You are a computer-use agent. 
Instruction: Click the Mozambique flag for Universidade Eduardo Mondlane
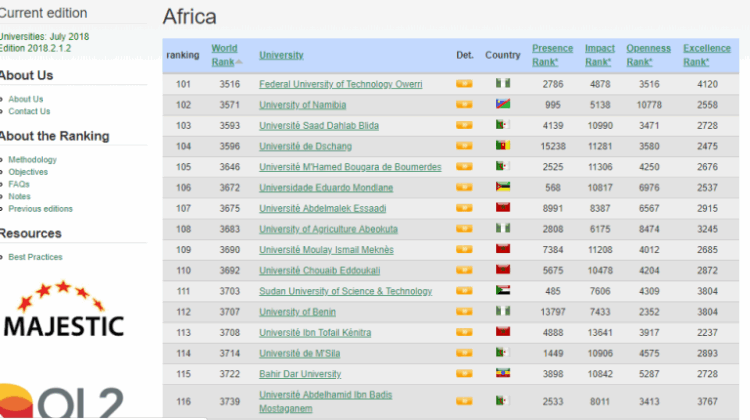[503, 187]
